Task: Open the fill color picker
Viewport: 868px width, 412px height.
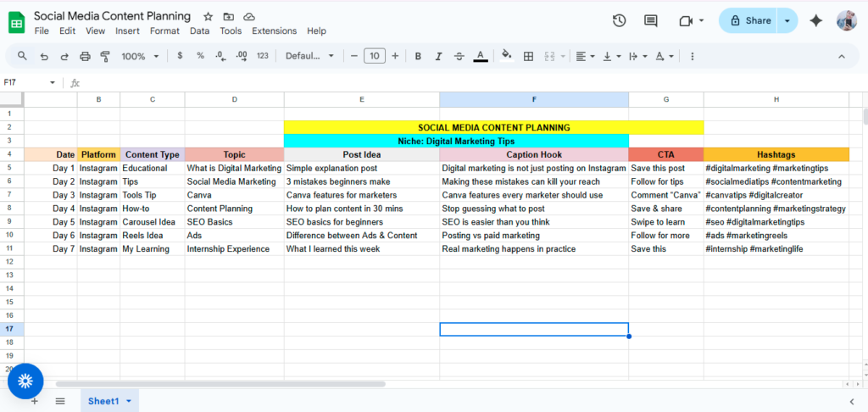Action: (507, 56)
